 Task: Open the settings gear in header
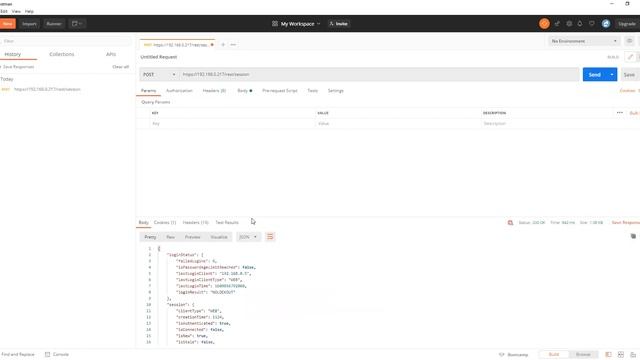tap(569, 24)
